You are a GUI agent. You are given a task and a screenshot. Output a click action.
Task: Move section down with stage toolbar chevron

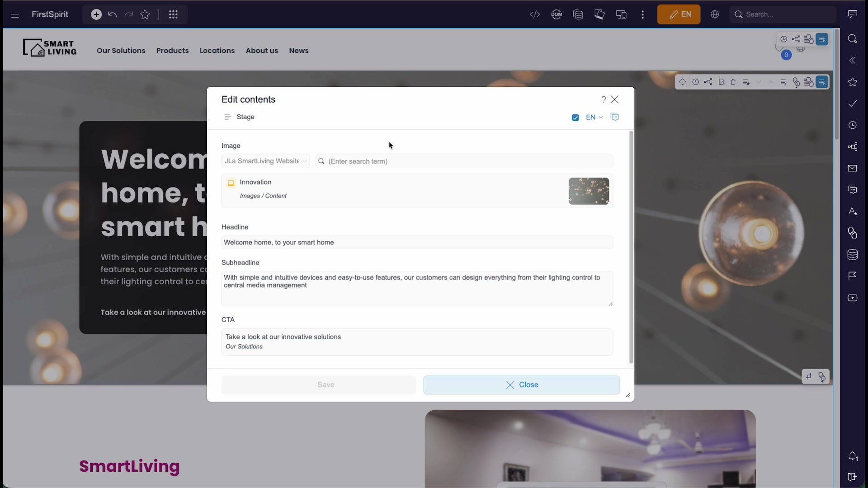(x=759, y=82)
